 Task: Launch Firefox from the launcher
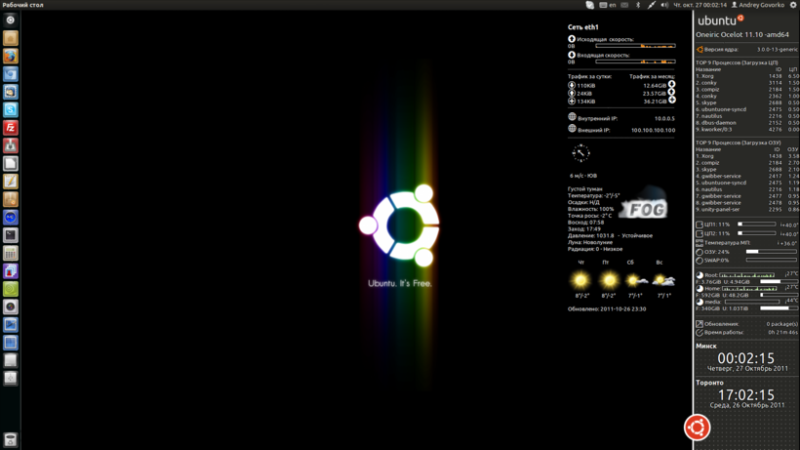[x=10, y=56]
